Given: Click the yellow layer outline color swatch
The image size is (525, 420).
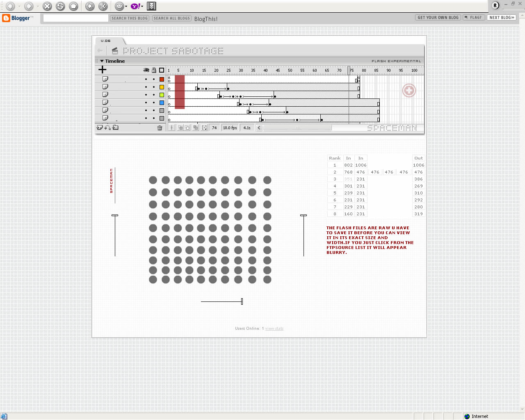Looking at the screenshot, I should (x=162, y=87).
